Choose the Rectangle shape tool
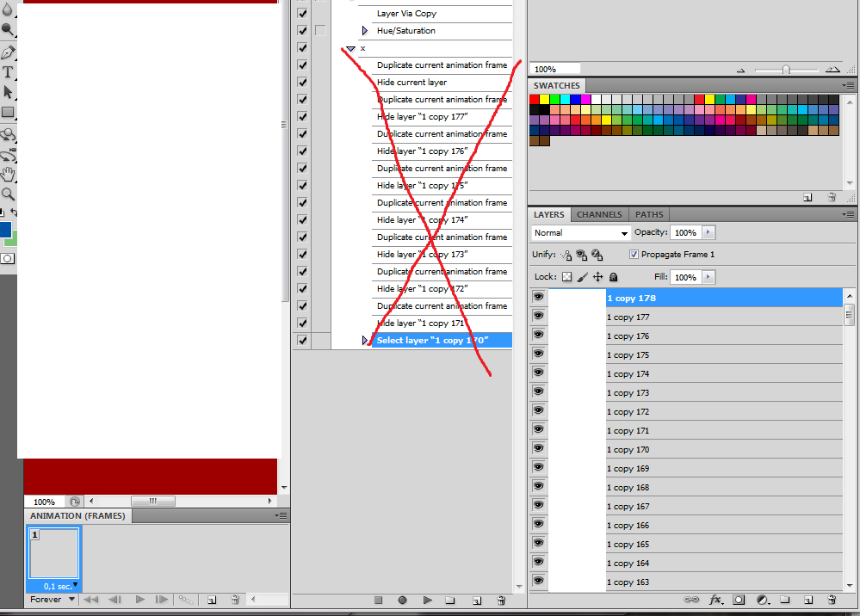 (x=8, y=112)
